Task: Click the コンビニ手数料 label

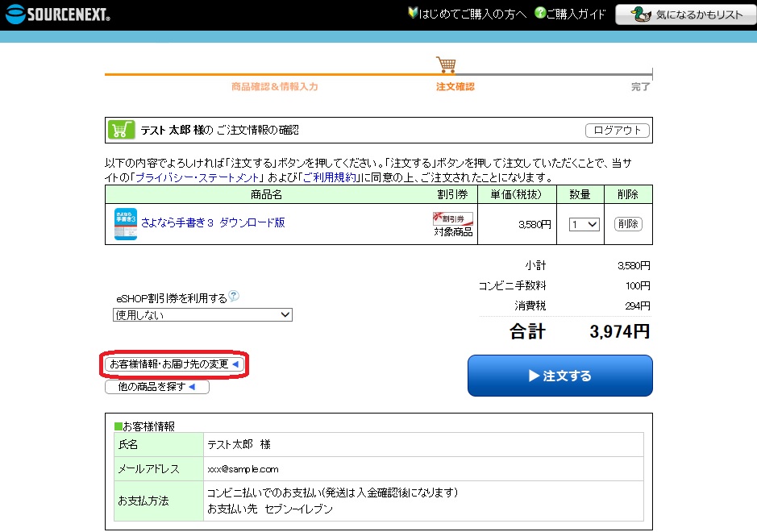Action: 512,286
